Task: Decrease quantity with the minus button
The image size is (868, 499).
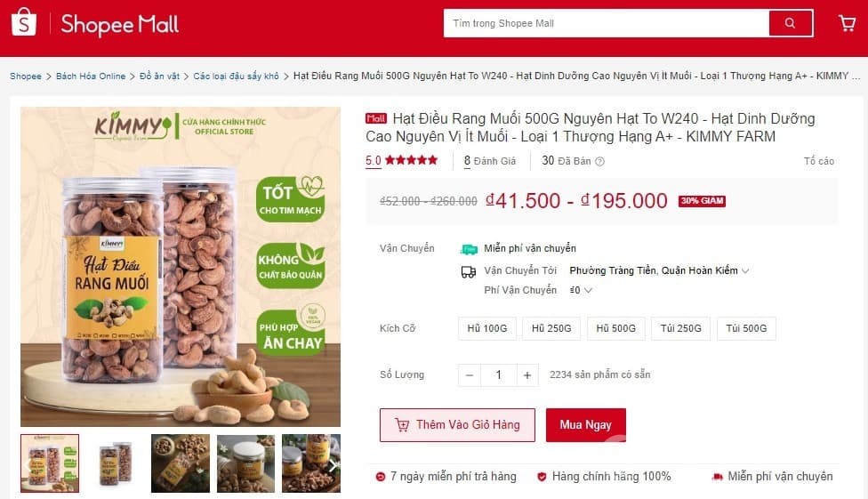Action: [470, 375]
